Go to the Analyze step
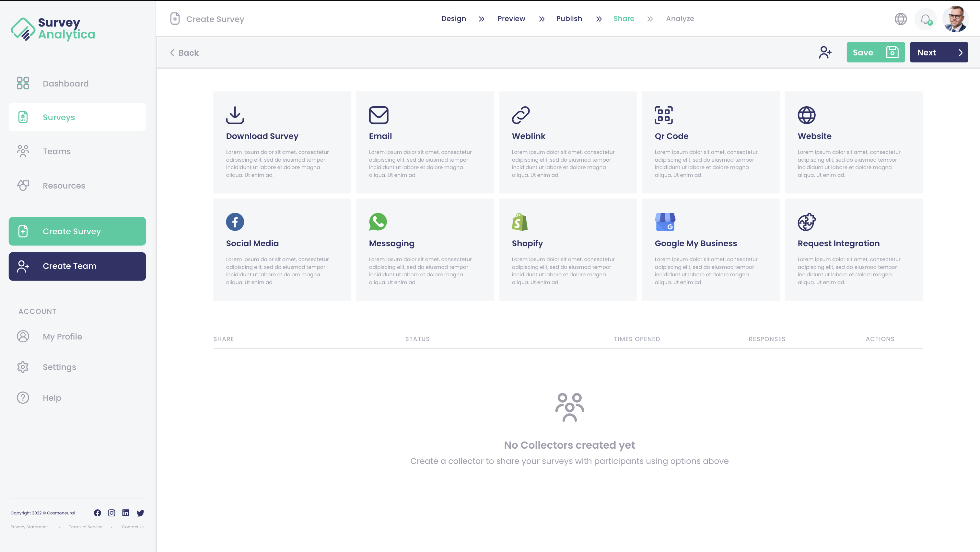Screen dimensions: 980x552 point(680,19)
